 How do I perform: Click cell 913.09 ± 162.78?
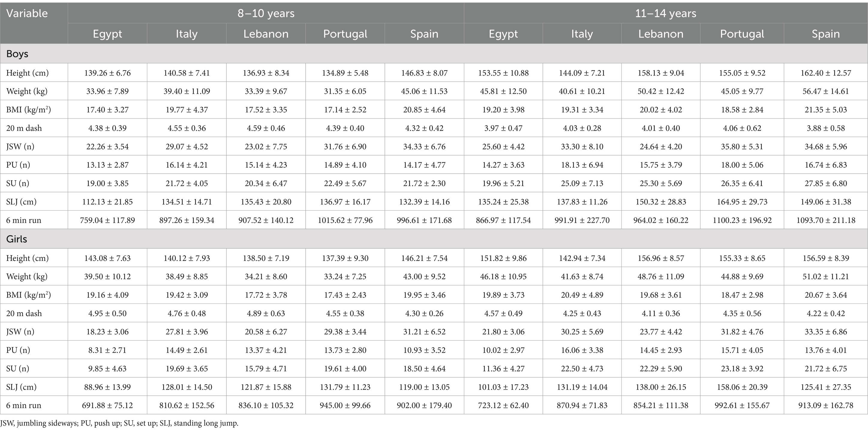tap(825, 405)
